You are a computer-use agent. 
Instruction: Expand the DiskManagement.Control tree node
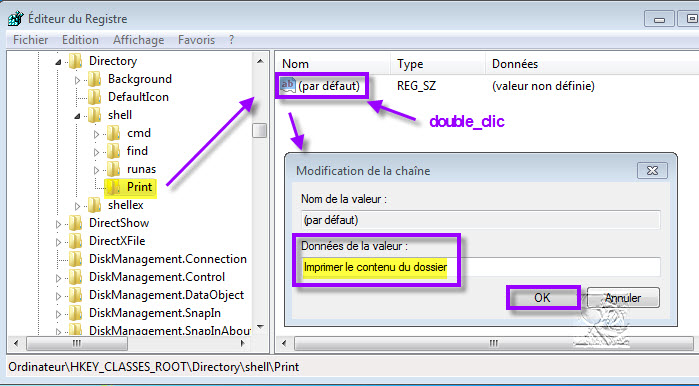pyautogui.click(x=58, y=278)
